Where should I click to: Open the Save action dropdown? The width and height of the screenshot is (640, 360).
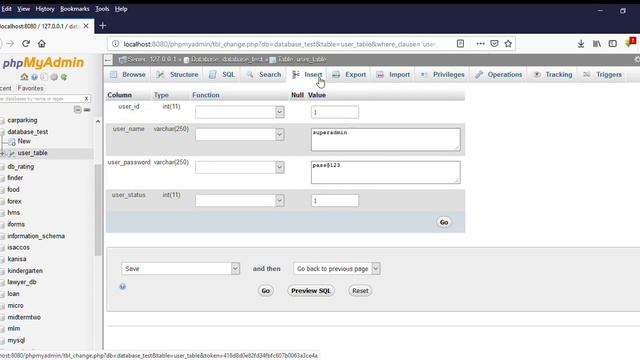180,269
